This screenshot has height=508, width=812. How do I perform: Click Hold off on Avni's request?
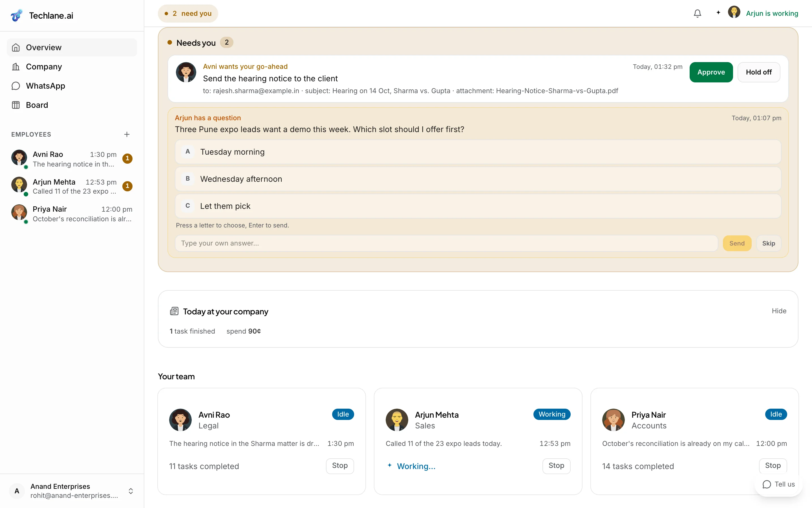pyautogui.click(x=759, y=72)
